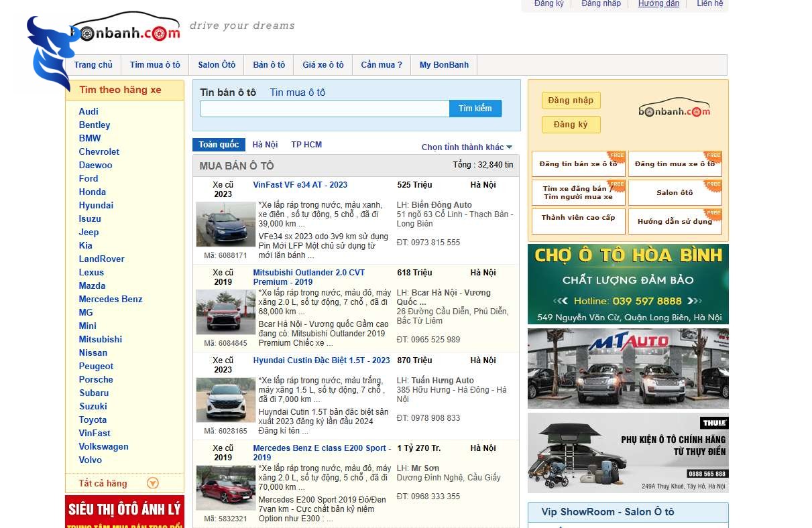This screenshot has width=812, height=528.
Task: Click the car search input field
Action: (325, 109)
